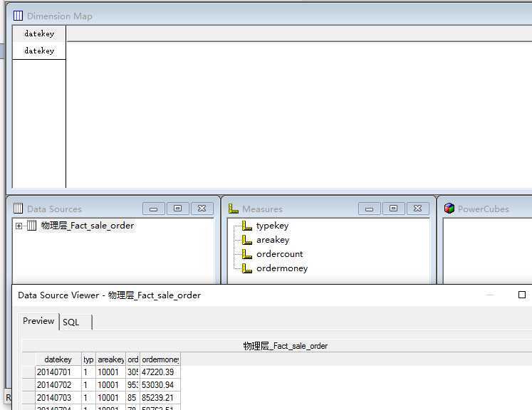Switch to the Preview tab
Screen dimensions: 532x410
point(38,321)
